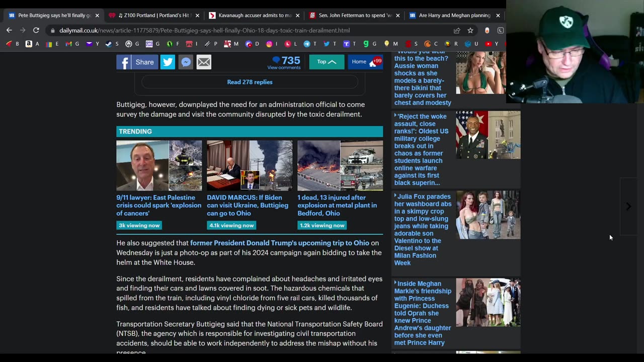Viewport: 644px width, 362px height.
Task: Go to Daily Mail Home button
Action: coord(365,62)
